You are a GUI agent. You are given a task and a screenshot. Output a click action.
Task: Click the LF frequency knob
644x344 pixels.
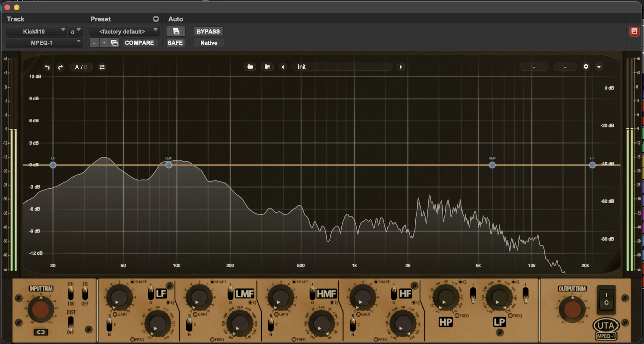coord(157,323)
